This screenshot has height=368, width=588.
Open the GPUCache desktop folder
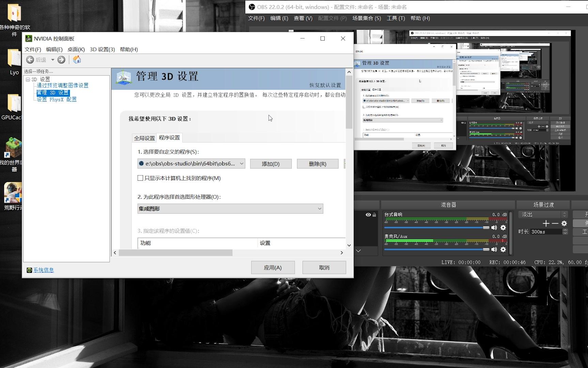pos(12,107)
